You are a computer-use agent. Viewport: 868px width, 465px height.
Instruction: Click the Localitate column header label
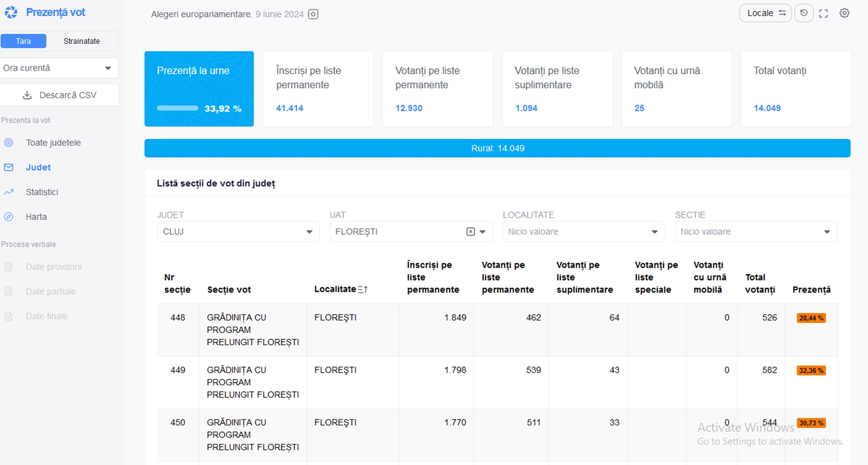pyautogui.click(x=335, y=289)
